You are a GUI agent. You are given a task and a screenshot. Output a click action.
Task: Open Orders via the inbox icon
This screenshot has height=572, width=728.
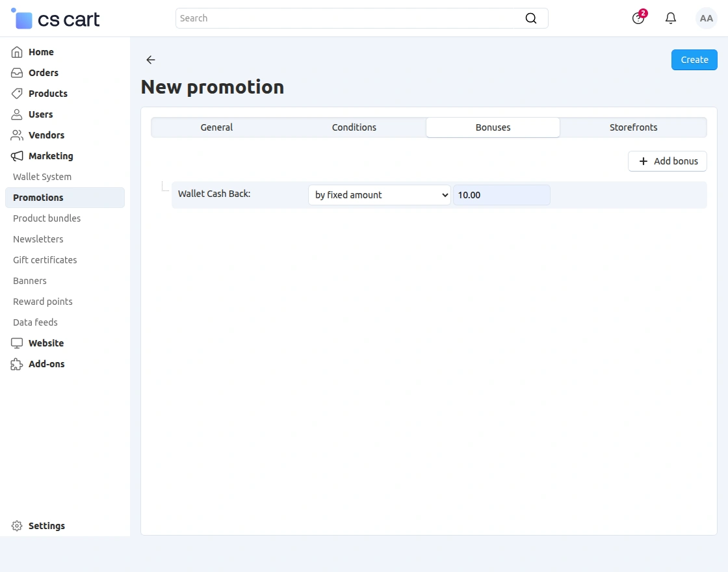coord(17,73)
